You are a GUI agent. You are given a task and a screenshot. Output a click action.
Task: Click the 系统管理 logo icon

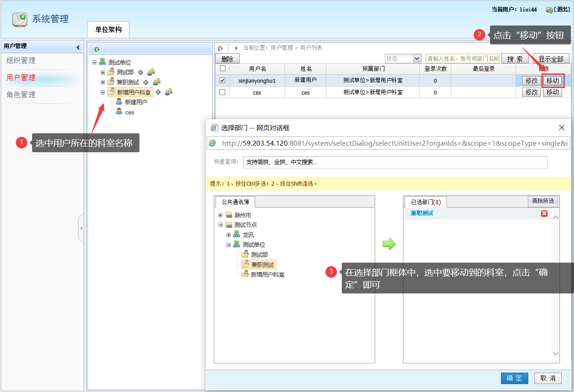(x=19, y=19)
